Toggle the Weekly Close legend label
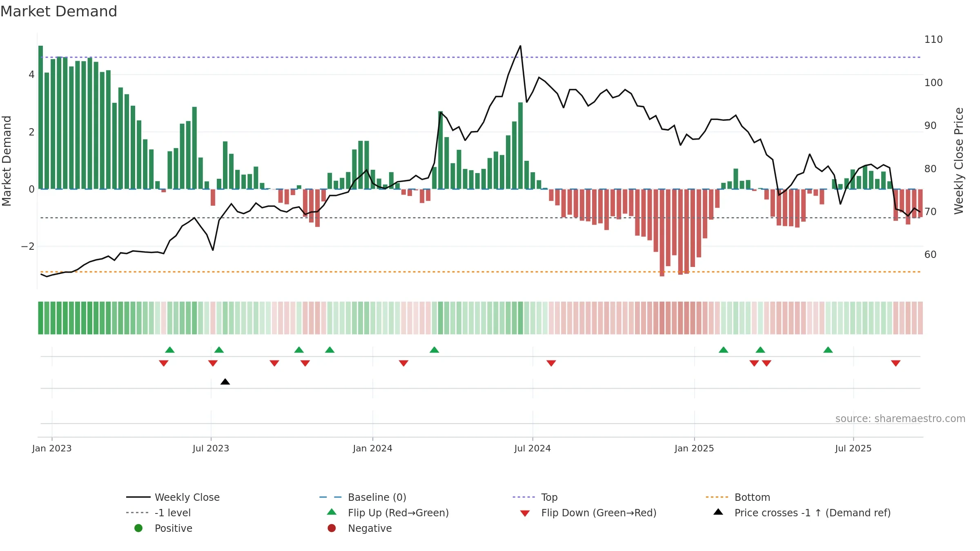 pos(187,497)
